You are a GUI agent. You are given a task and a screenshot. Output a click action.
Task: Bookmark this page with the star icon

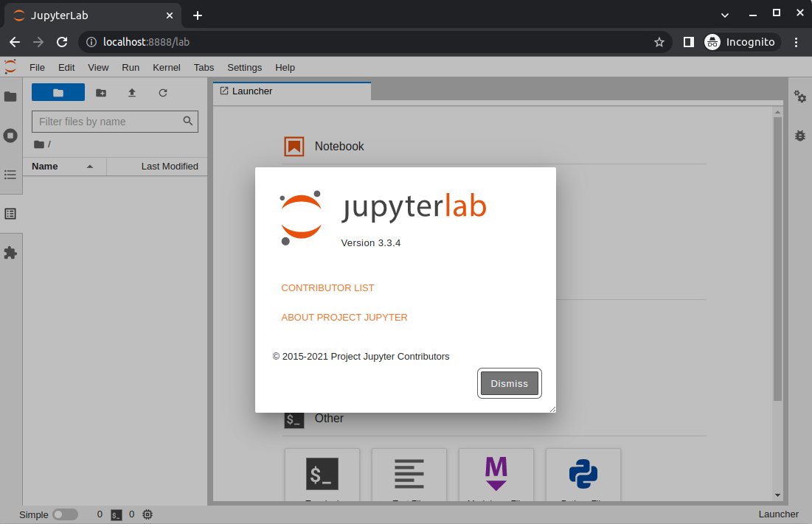tap(659, 42)
